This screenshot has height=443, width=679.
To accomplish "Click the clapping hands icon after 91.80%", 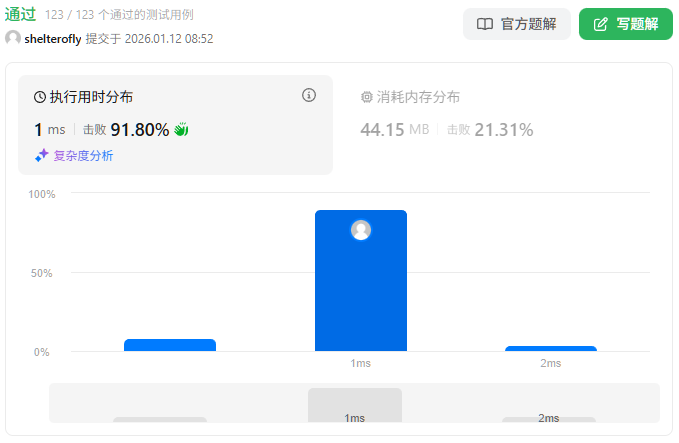I will (181, 129).
